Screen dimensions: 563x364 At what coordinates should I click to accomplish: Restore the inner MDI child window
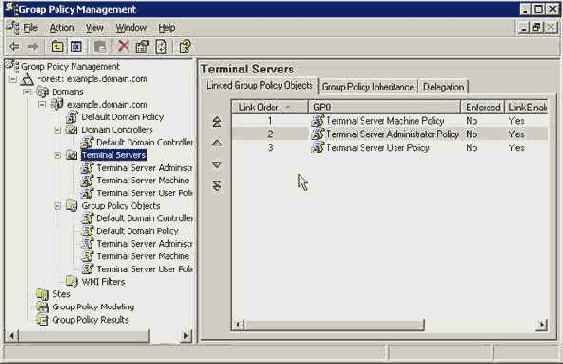point(537,28)
